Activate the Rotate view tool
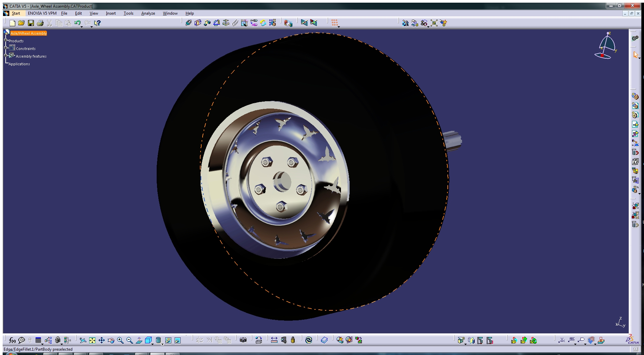Screen dimensions: 644x355 pyautogui.click(x=111, y=340)
